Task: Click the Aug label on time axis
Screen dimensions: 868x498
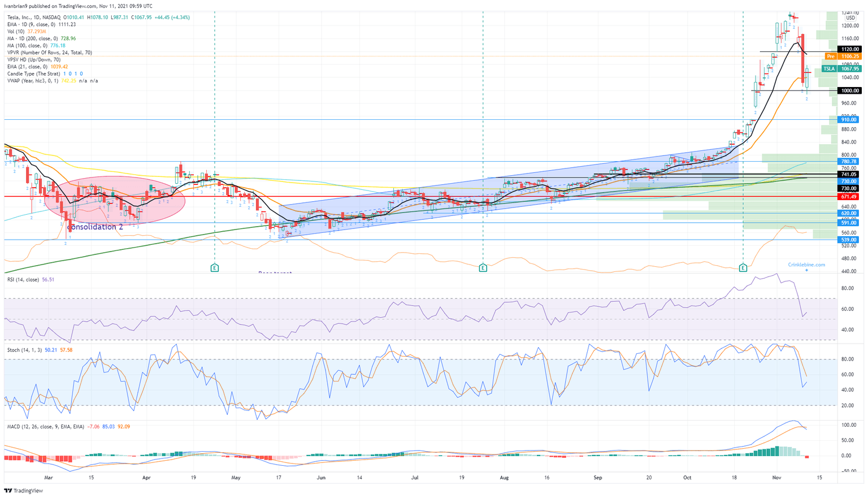Action: 505,478
